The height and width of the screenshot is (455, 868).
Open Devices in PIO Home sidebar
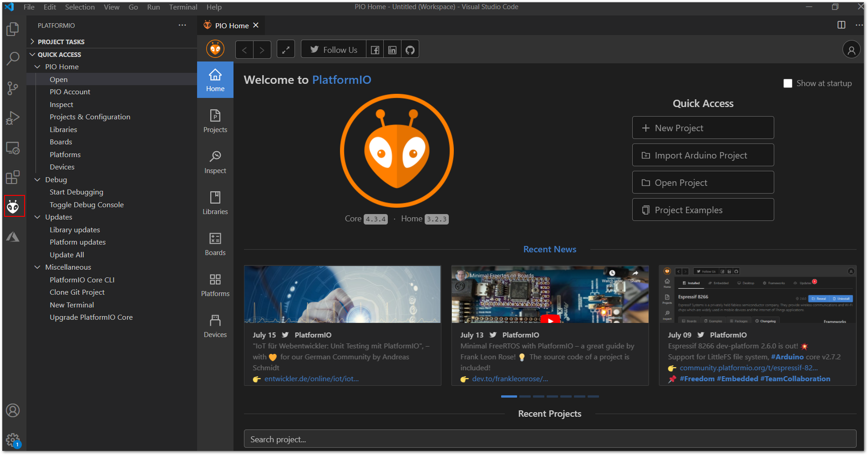pyautogui.click(x=215, y=326)
